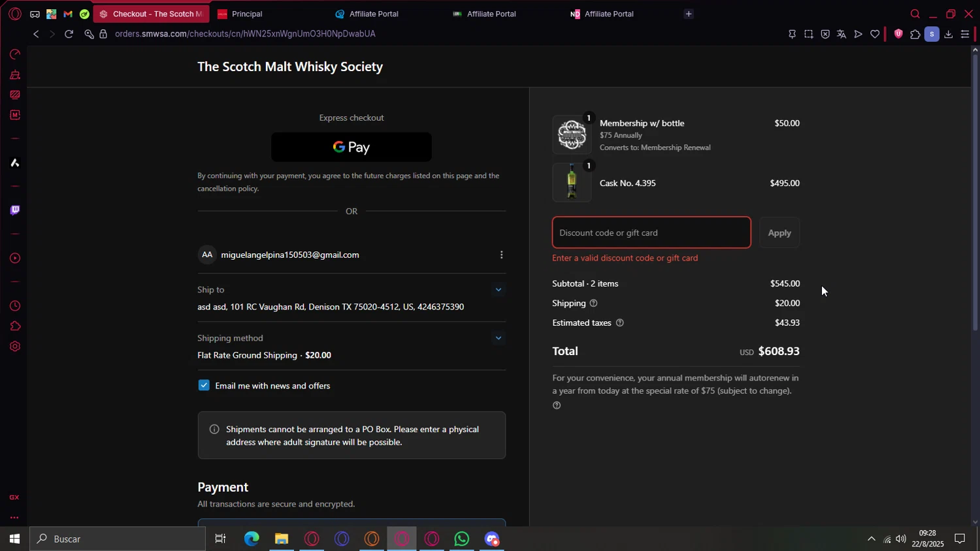Open Task View in the taskbar

[221, 539]
